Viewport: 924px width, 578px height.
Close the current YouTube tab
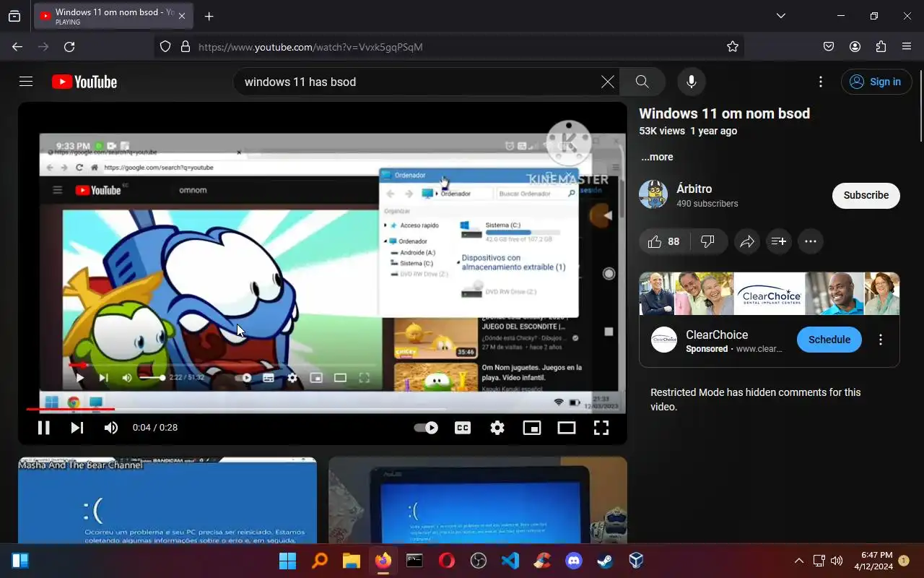point(182,16)
